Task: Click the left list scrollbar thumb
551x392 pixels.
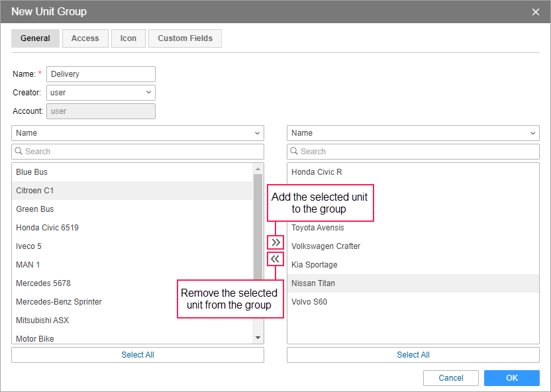Action: click(258, 226)
